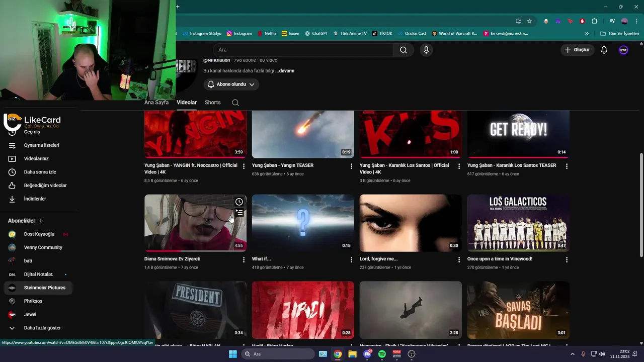
Task: Open Chrome three-dot menu
Action: [636, 21]
